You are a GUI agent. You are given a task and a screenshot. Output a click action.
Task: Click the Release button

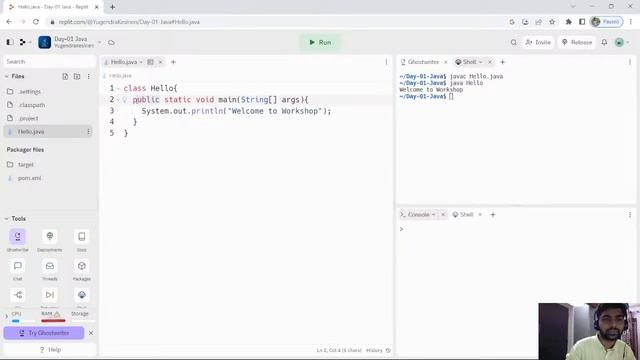pos(577,42)
